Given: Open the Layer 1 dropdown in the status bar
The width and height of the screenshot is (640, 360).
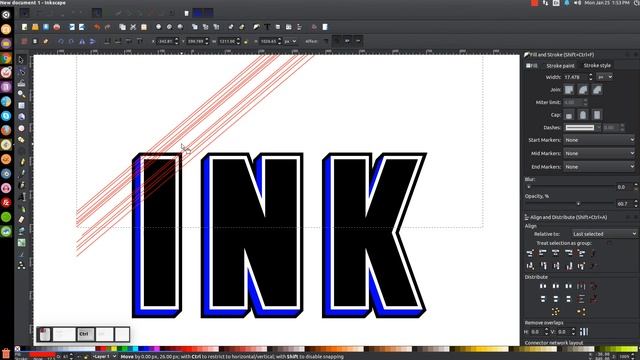Looking at the screenshot, I should 104,357.
